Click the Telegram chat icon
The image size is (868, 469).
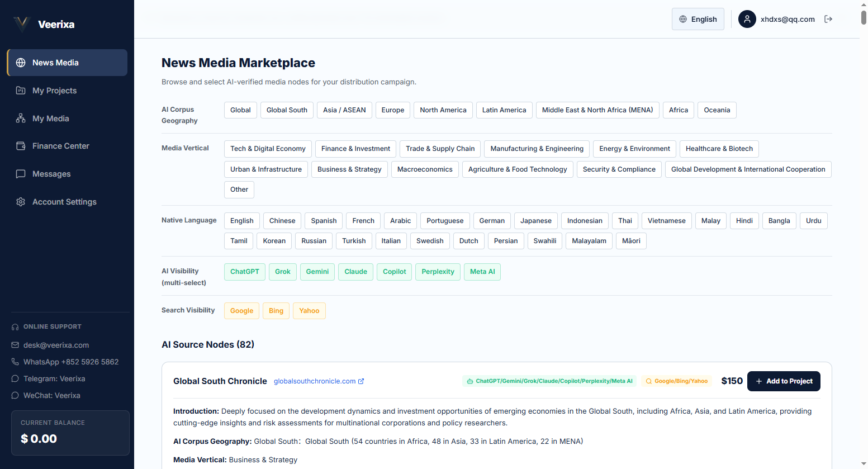coord(15,378)
